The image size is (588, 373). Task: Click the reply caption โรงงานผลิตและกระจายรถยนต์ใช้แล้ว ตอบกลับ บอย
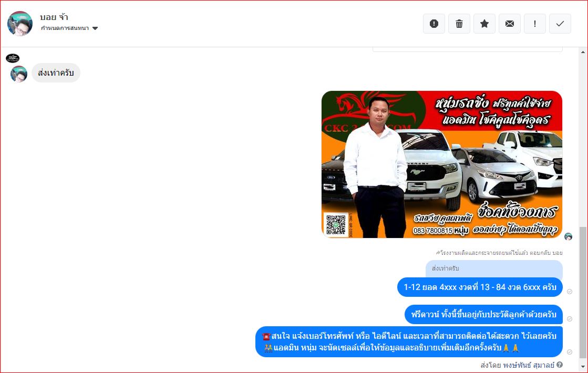(499, 253)
